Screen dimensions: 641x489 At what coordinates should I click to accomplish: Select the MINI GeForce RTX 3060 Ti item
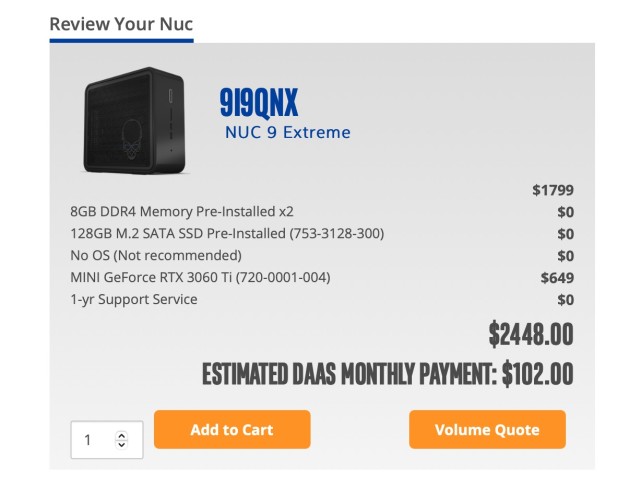pyautogui.click(x=200, y=277)
